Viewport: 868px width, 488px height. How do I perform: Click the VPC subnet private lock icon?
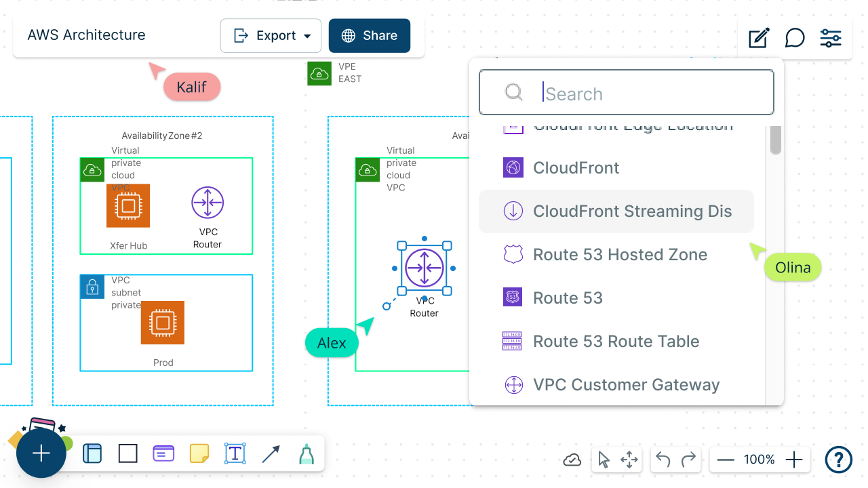(x=92, y=287)
